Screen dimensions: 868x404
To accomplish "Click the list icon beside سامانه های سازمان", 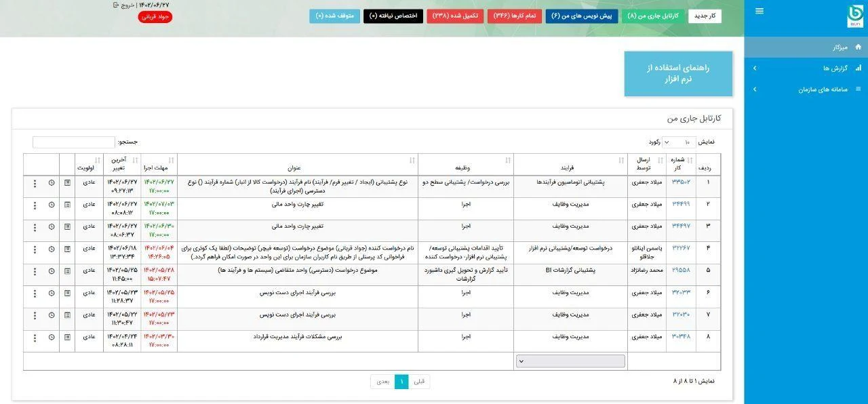I will (x=859, y=89).
